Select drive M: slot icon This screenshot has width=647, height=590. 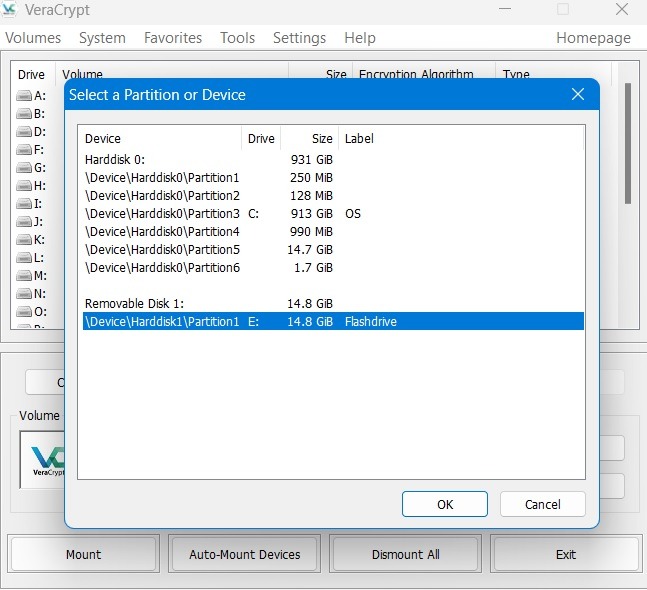[24, 276]
